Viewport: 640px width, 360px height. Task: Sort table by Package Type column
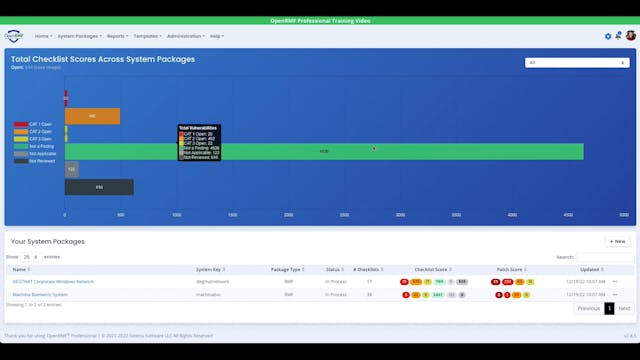pos(303,270)
